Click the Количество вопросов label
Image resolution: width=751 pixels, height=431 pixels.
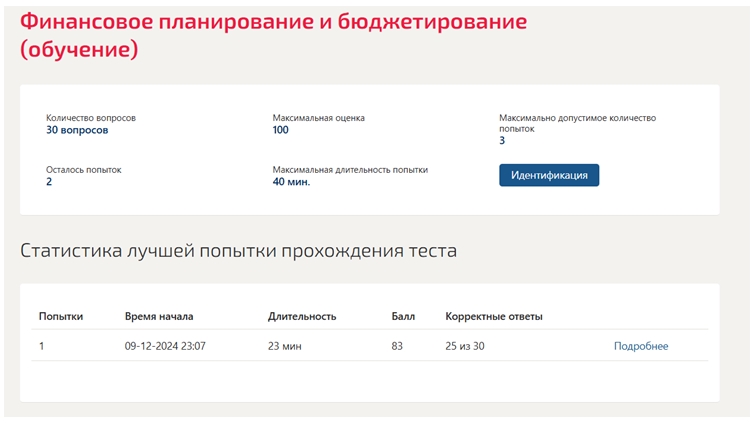click(x=91, y=118)
